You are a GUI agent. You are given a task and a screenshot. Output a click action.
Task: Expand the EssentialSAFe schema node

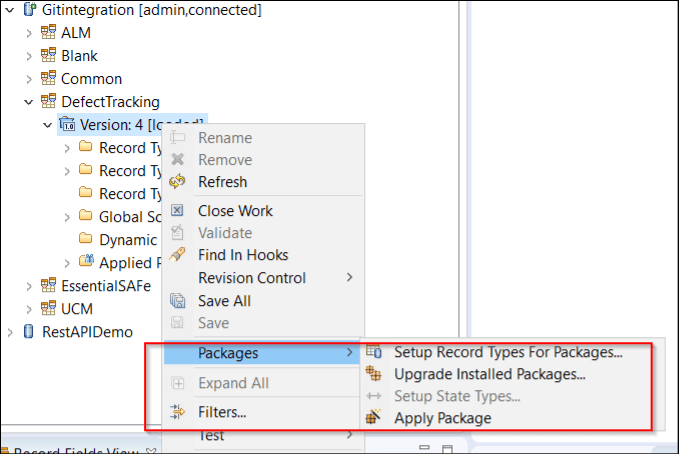pos(29,286)
